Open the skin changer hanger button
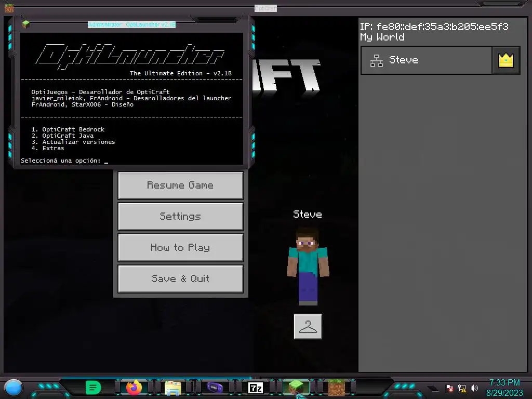This screenshot has width=532, height=399. [308, 327]
